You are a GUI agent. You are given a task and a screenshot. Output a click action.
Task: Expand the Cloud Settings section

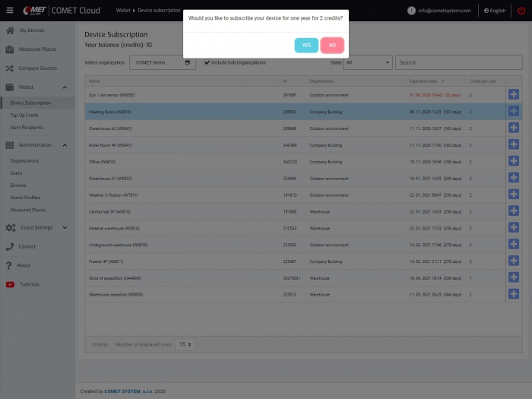click(65, 227)
